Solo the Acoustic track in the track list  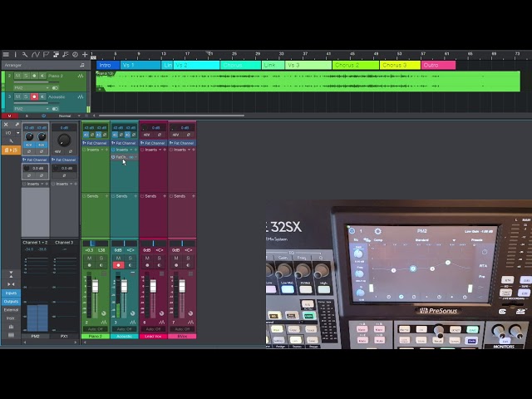(26, 97)
